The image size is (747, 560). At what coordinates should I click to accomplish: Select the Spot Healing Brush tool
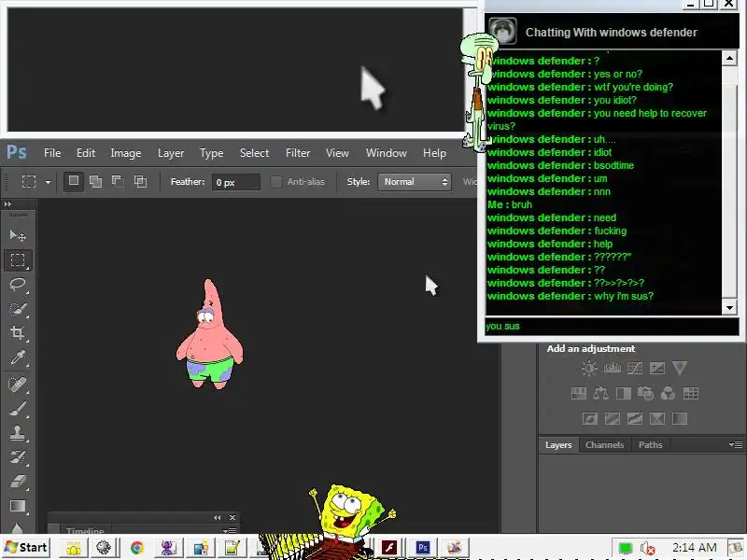18,384
